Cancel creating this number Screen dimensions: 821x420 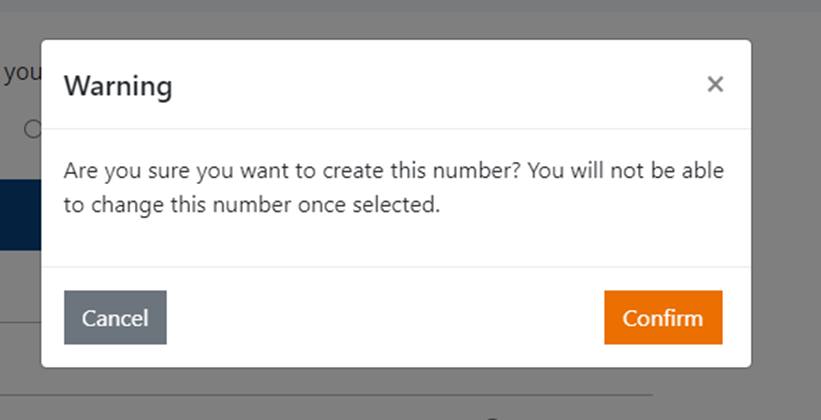115,318
